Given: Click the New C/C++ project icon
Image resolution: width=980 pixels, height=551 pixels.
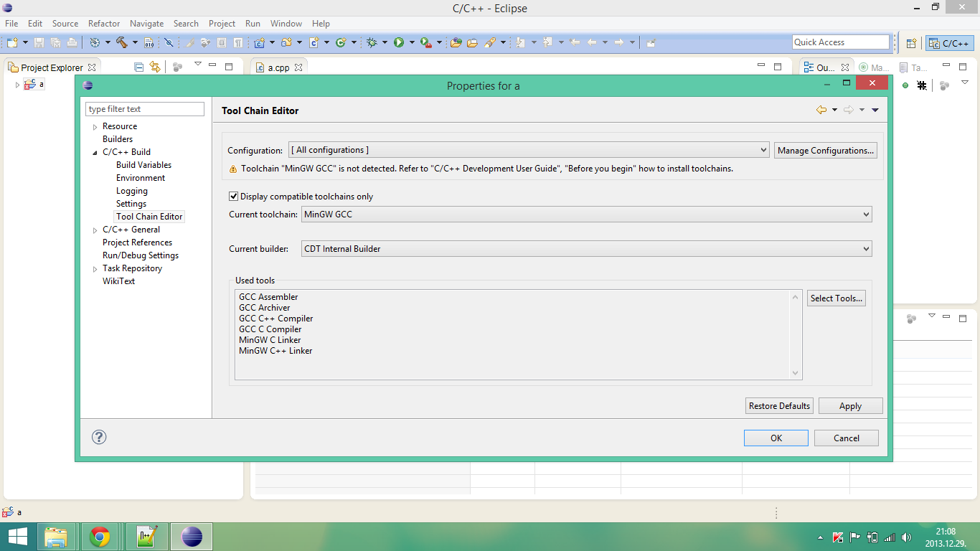Looking at the screenshot, I should pos(259,42).
